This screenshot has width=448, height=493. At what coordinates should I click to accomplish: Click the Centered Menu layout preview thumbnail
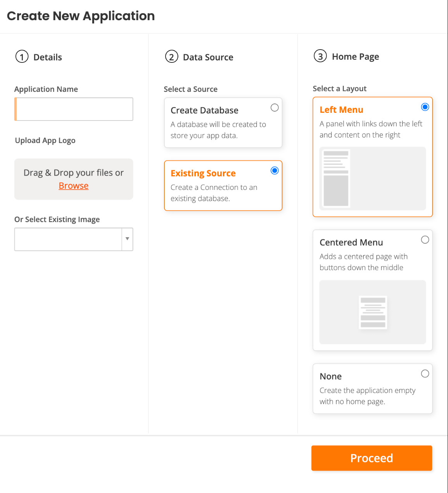coord(372,312)
